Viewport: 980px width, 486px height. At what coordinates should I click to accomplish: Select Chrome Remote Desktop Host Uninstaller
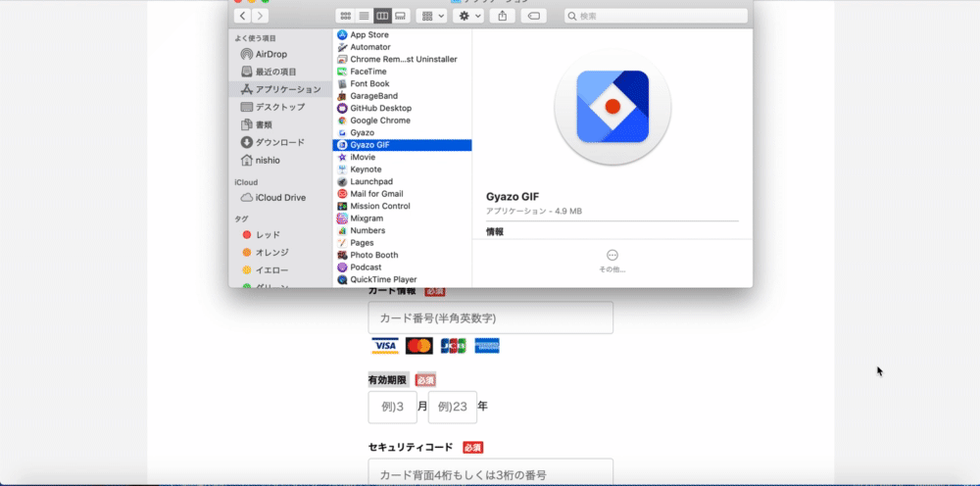[402, 60]
